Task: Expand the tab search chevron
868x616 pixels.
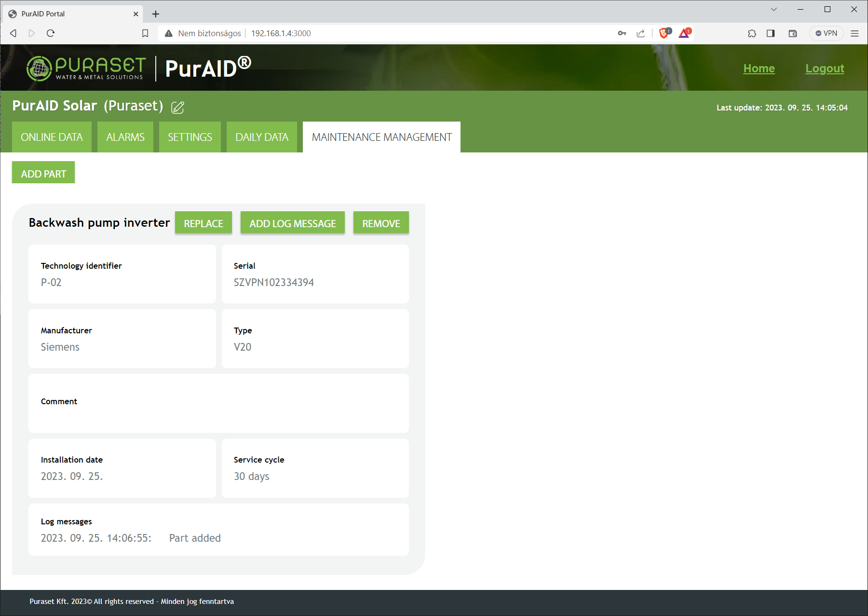Action: [773, 9]
